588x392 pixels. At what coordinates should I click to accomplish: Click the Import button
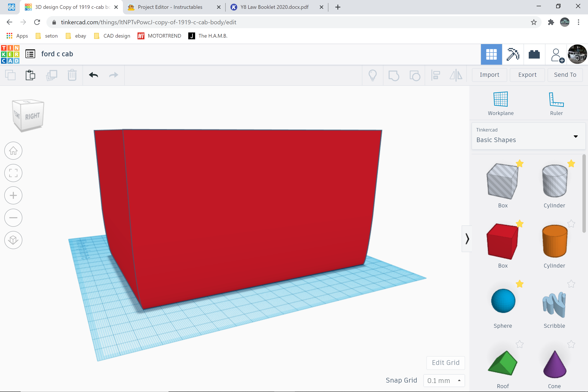[x=489, y=75]
